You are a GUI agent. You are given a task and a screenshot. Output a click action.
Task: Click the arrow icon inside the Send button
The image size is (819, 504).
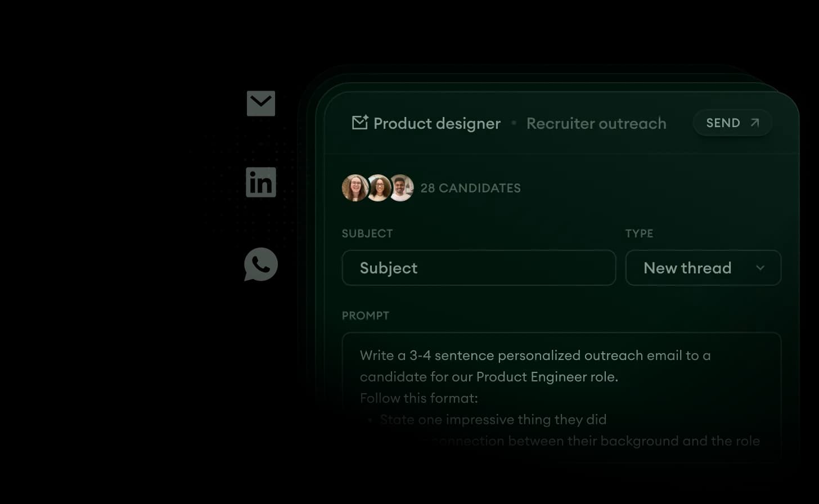(x=755, y=123)
